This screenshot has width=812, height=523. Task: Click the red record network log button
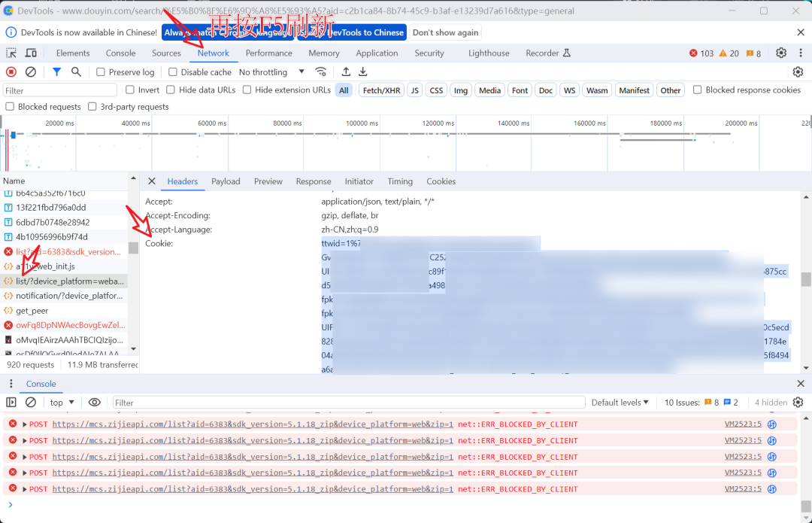tap(11, 71)
